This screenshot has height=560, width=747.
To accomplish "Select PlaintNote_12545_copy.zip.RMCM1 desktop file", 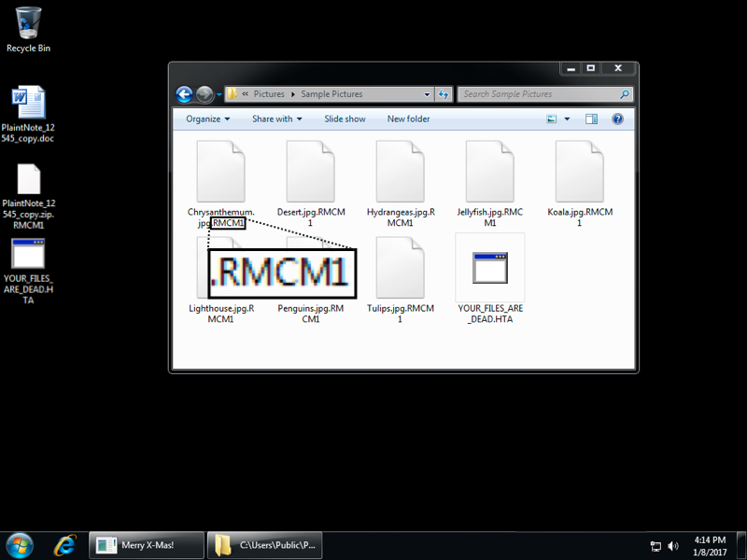I will pos(29,196).
